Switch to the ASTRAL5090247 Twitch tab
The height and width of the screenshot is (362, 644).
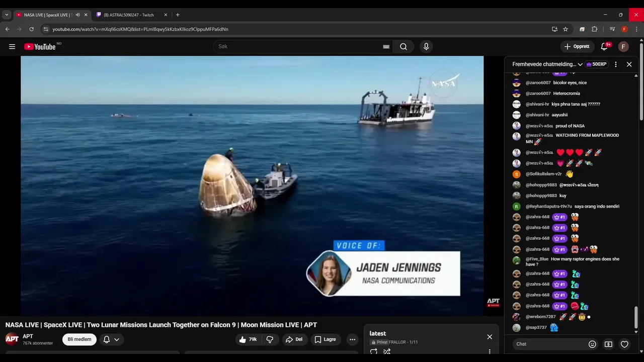[x=128, y=15]
